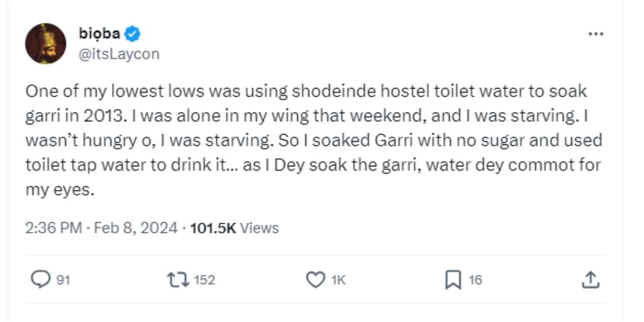Viewport: 644px width, 322px height.
Task: Click the word "Views" beside 101.5K
Action: 259,228
